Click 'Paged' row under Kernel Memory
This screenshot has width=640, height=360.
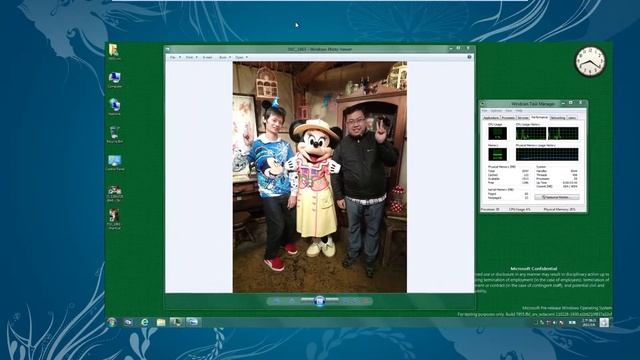point(509,194)
